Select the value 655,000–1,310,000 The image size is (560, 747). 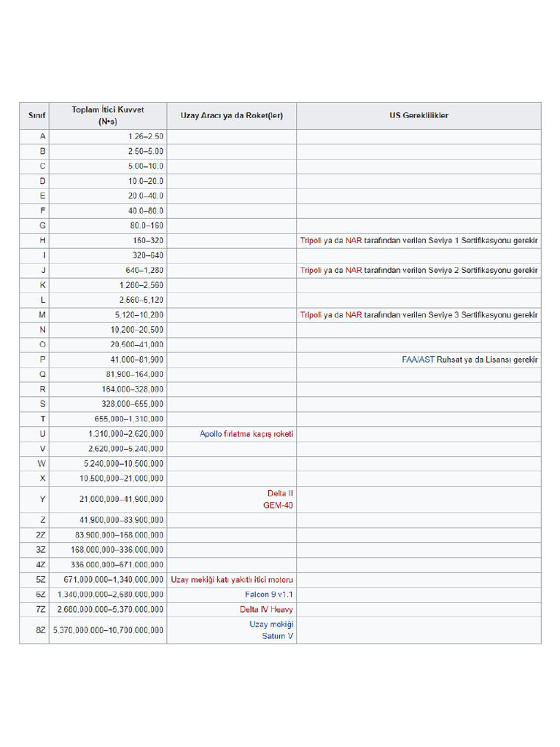click(x=129, y=419)
